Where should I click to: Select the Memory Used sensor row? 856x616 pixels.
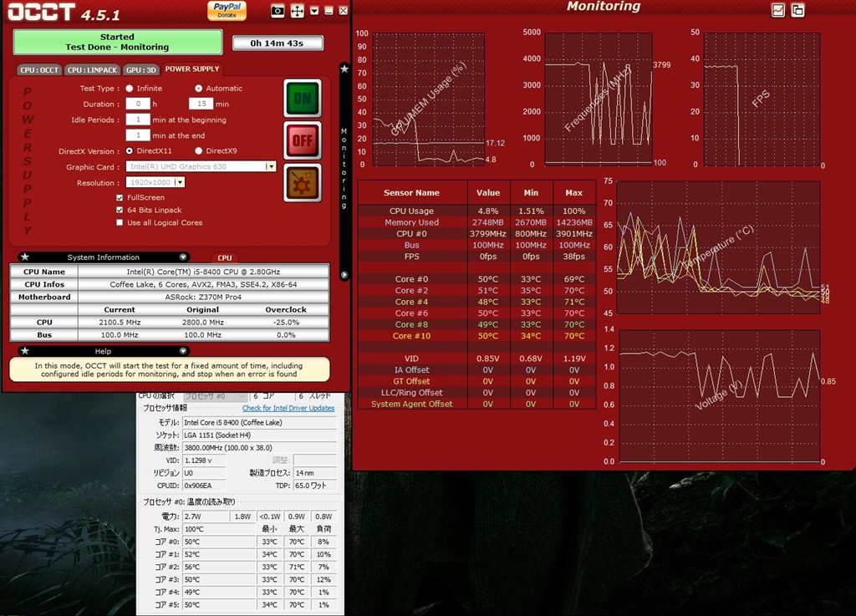pos(476,222)
